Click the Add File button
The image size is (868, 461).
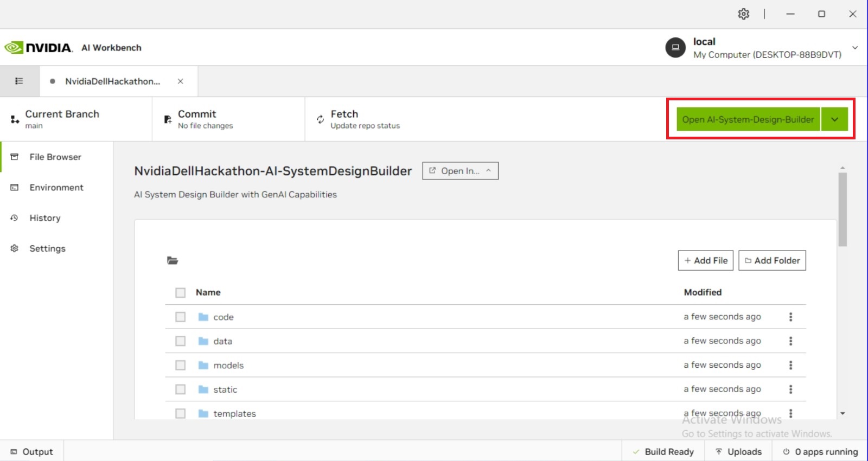pos(706,260)
